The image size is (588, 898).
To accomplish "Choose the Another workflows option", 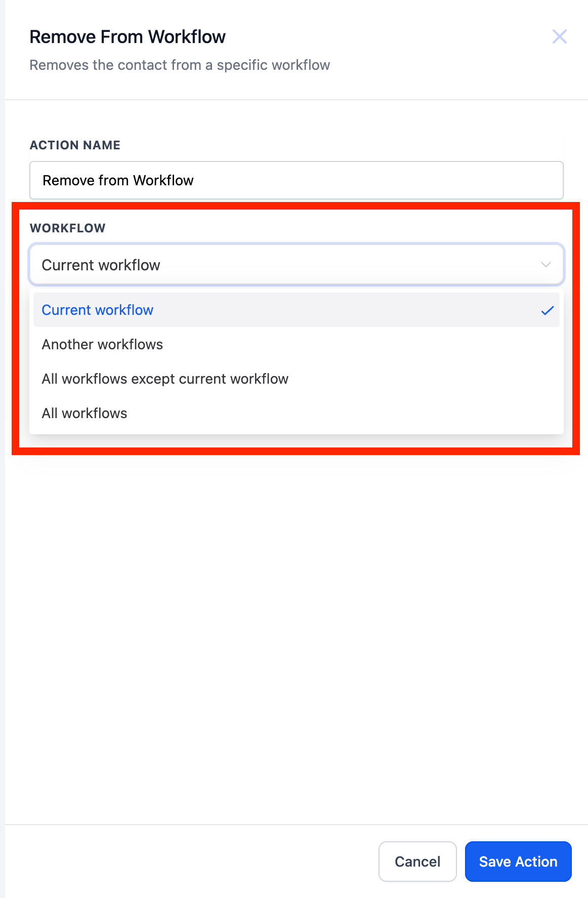I will click(x=297, y=344).
